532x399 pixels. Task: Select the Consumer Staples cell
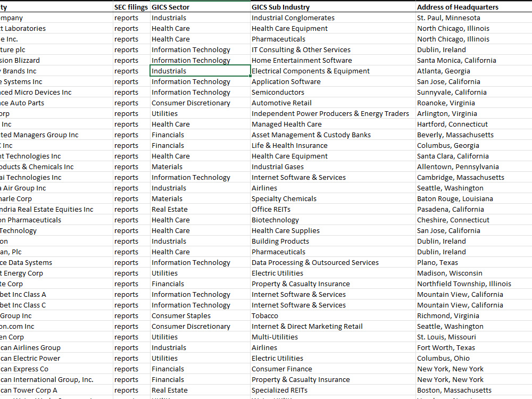pos(200,315)
